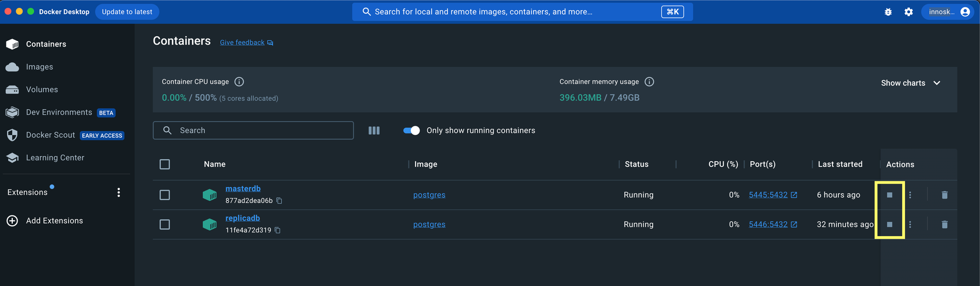980x286 pixels.
Task: Click the masterdb container cube icon
Action: point(210,195)
